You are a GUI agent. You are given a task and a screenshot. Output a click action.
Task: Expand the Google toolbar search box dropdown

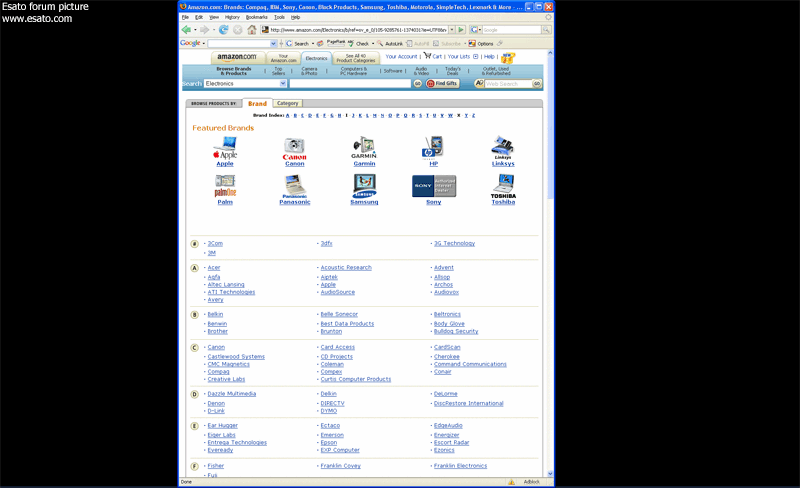coord(273,43)
